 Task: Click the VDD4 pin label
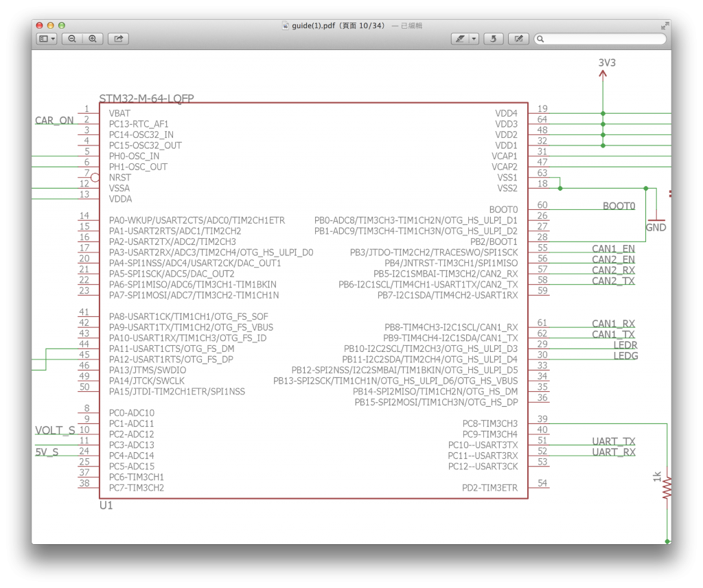(x=506, y=113)
